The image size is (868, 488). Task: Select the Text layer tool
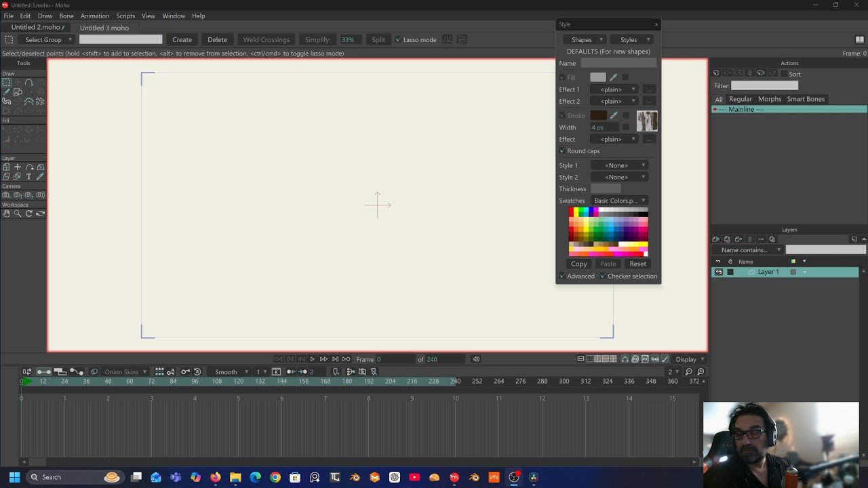point(28,176)
